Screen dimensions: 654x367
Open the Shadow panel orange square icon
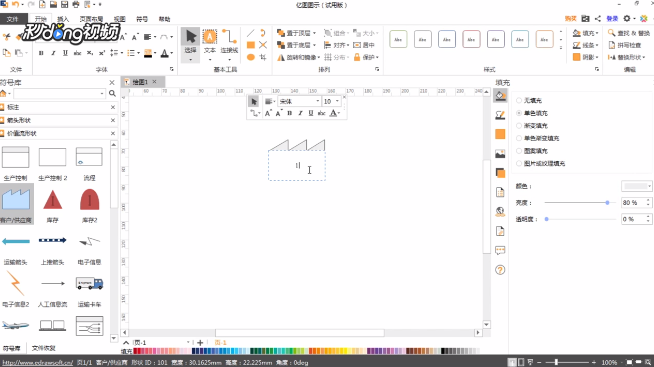click(500, 134)
